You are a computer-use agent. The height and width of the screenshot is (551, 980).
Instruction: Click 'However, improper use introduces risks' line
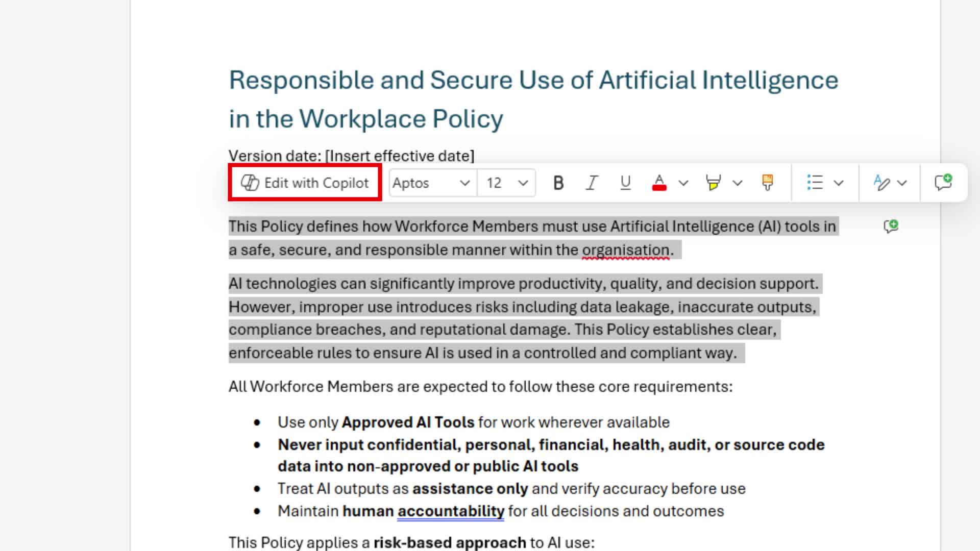pyautogui.click(x=523, y=307)
